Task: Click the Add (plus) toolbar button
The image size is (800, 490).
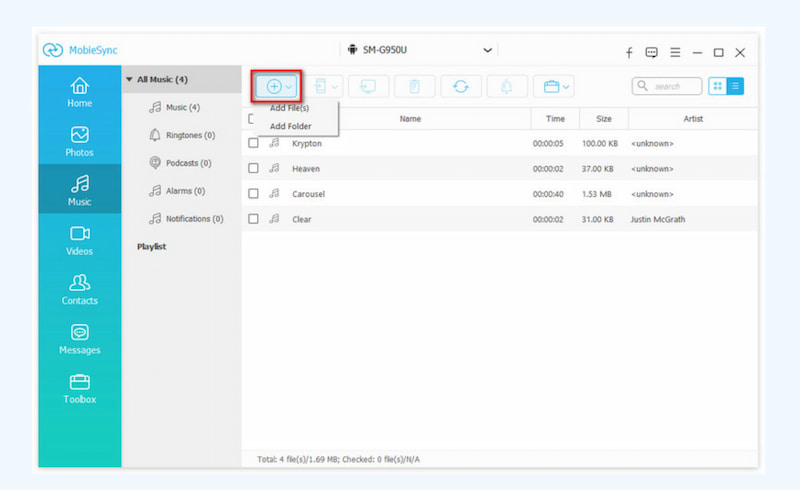Action: click(273, 87)
